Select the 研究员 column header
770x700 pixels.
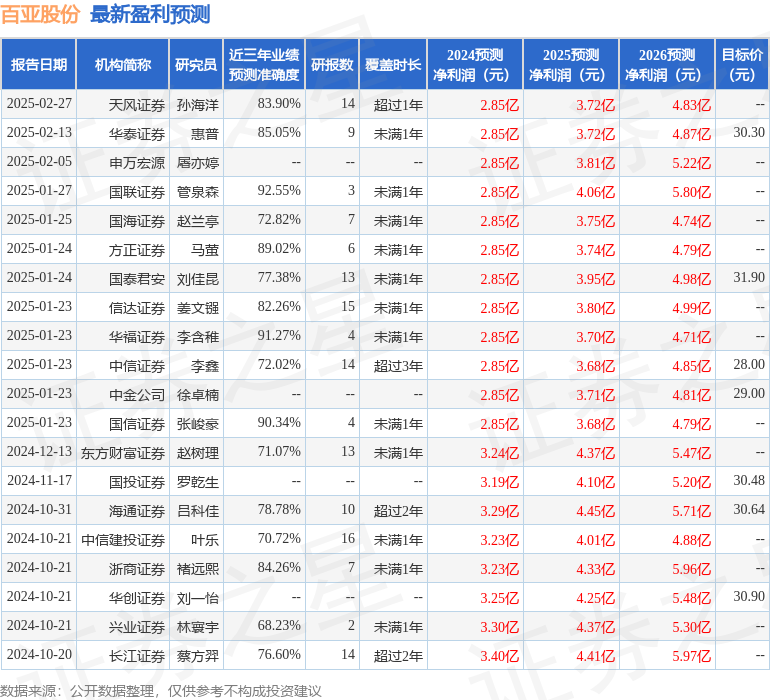[x=195, y=65]
